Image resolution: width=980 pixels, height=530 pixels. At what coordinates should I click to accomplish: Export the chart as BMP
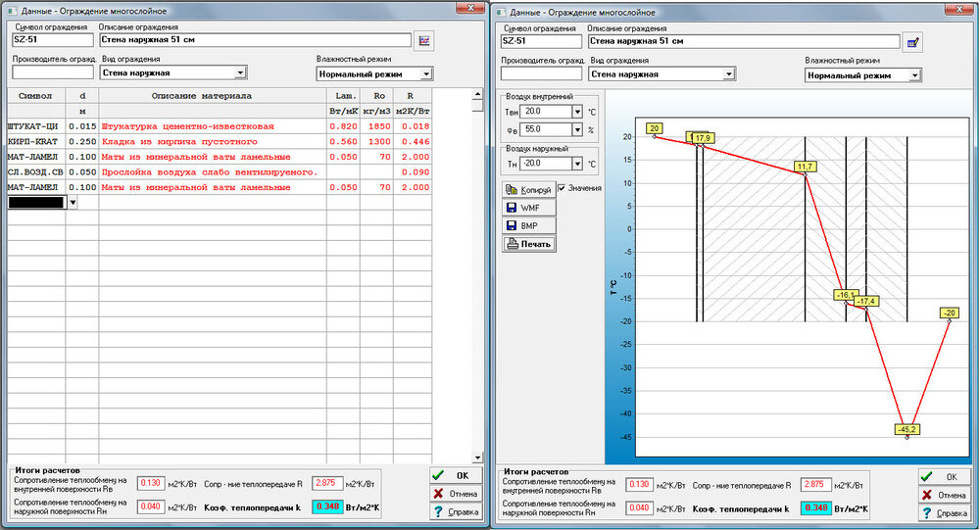coord(528,225)
